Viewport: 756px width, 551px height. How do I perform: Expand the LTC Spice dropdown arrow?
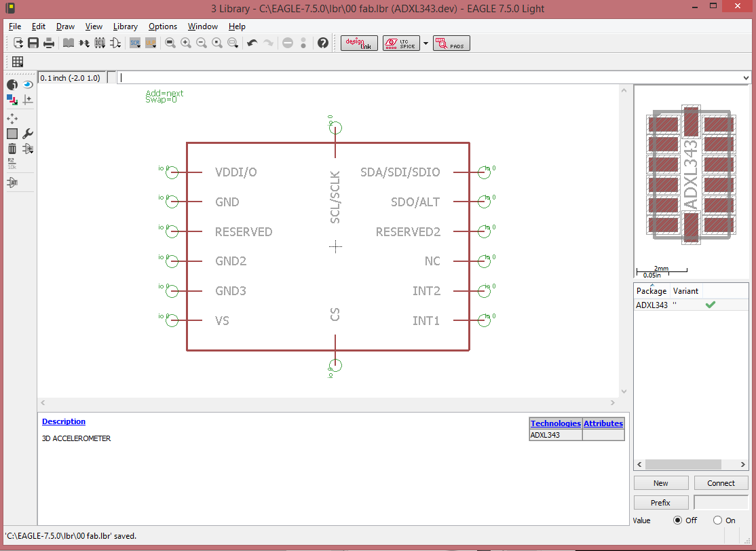tap(426, 43)
